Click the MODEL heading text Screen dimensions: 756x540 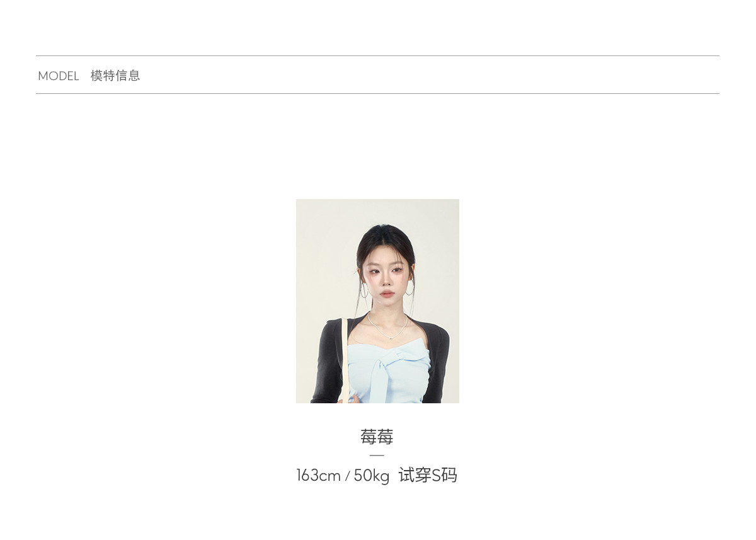[58, 76]
